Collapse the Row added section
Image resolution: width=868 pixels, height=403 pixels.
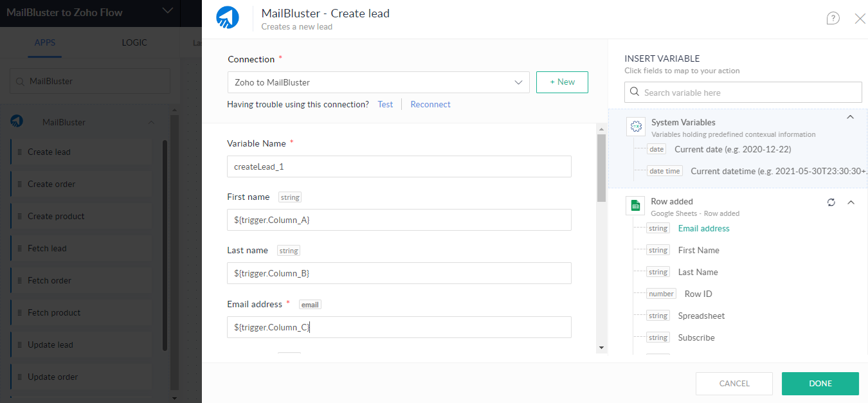point(851,202)
